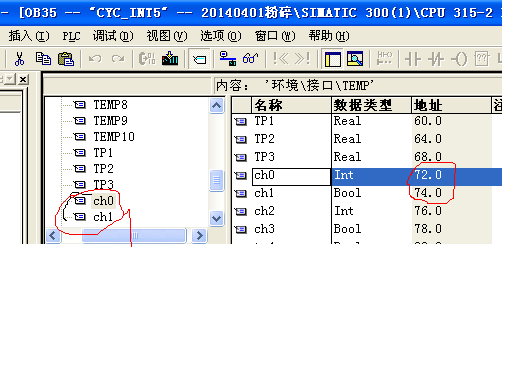Click the previous-error jump icon
This screenshot has height=384, width=512.
pos(281,59)
